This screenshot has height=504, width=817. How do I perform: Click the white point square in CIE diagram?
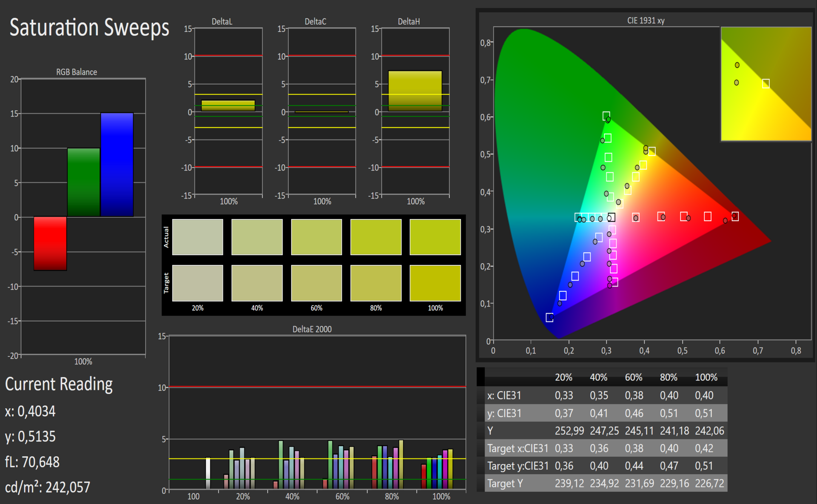coord(611,217)
